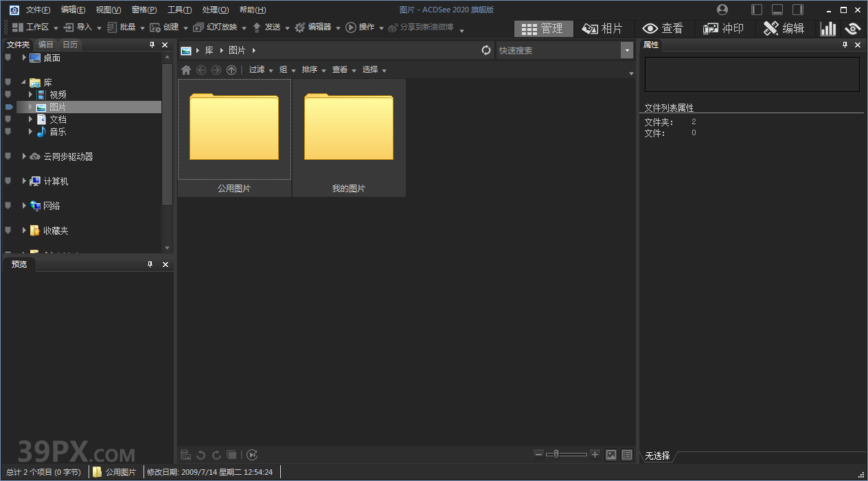
Task: Open the 帮助(H) menu
Action: 253,10
